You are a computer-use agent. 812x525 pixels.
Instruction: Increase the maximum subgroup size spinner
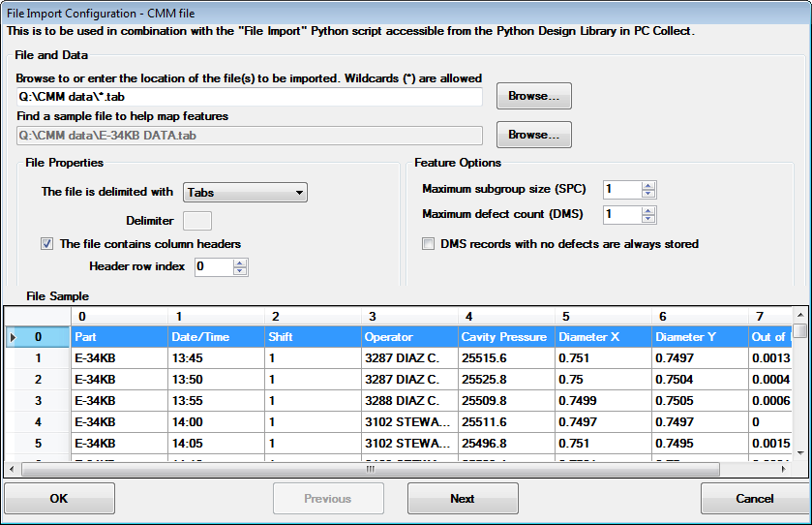click(648, 185)
